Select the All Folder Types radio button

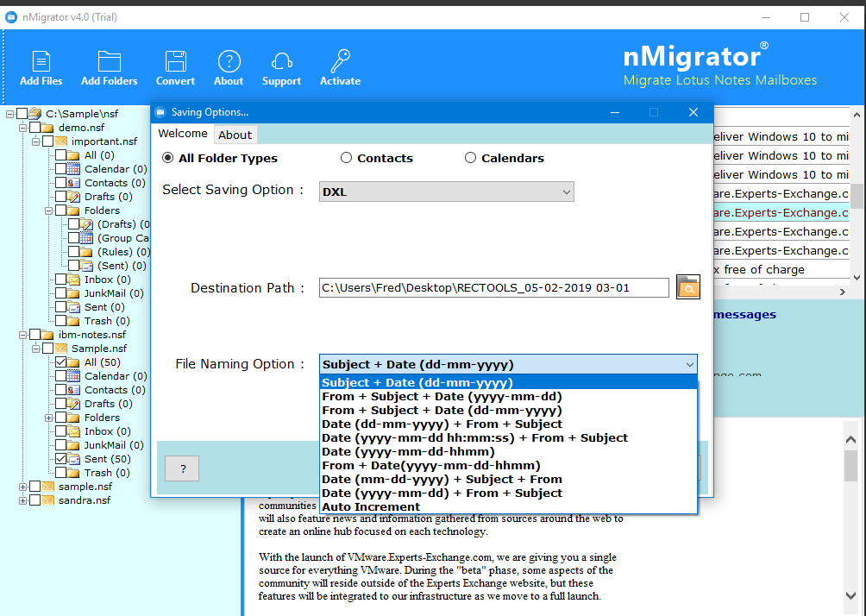(x=167, y=158)
